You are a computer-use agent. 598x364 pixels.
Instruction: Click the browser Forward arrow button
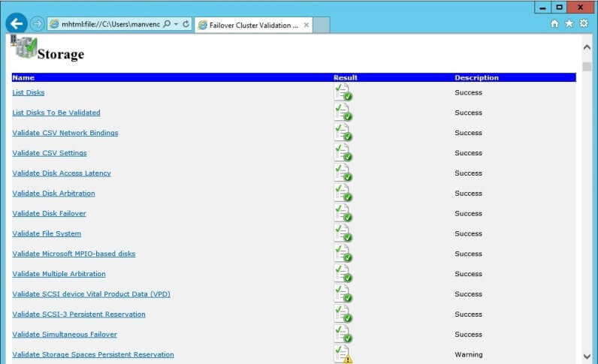click(x=37, y=24)
